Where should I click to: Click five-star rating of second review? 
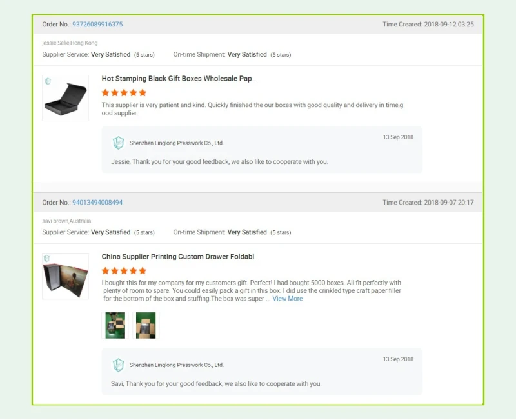pos(124,271)
